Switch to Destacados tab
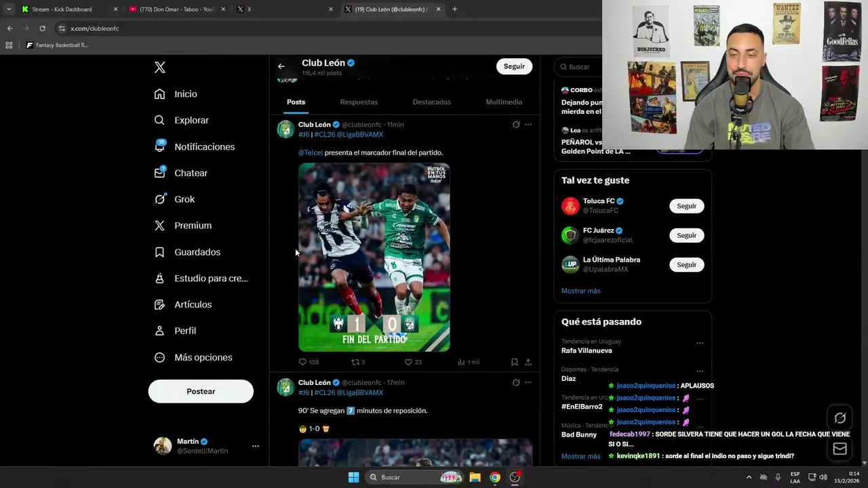 click(432, 102)
